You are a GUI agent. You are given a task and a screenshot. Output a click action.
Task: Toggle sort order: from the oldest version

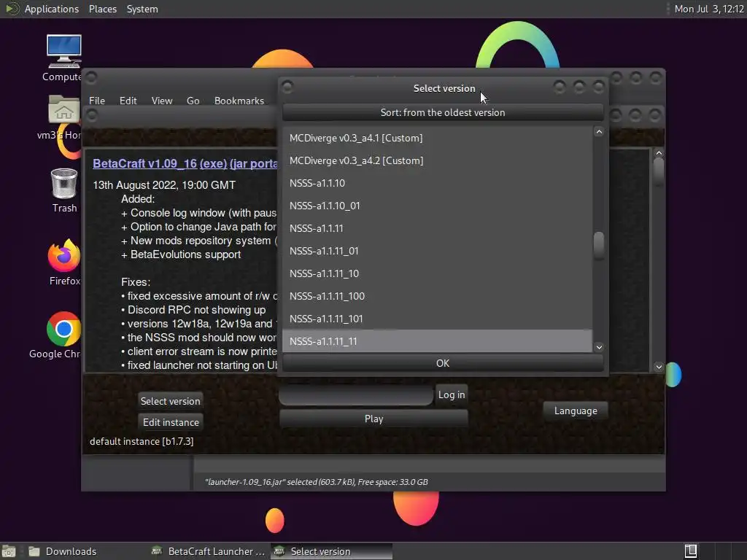443,113
